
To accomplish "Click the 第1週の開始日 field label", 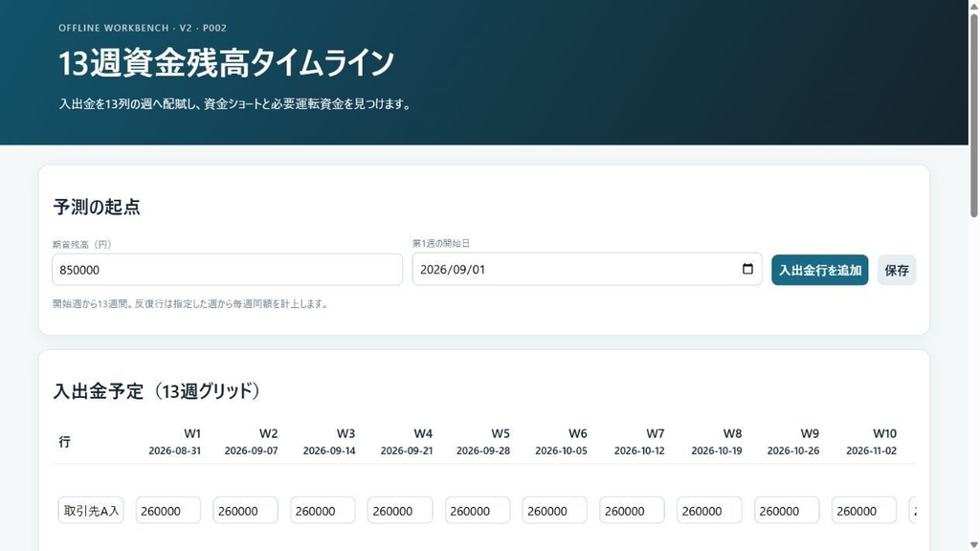I will click(440, 243).
